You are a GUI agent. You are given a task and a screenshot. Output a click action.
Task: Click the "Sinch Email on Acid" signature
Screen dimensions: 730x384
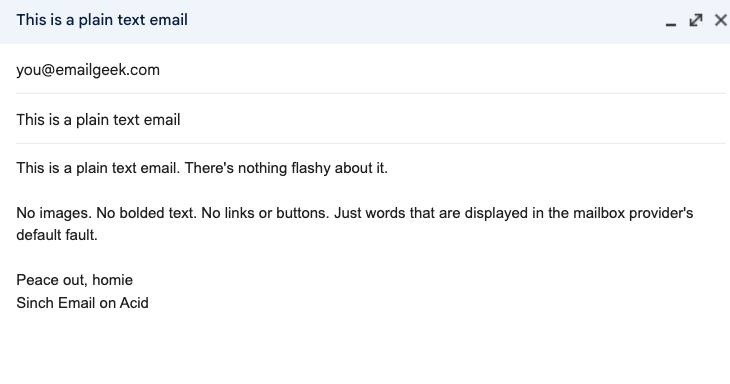[x=82, y=303]
